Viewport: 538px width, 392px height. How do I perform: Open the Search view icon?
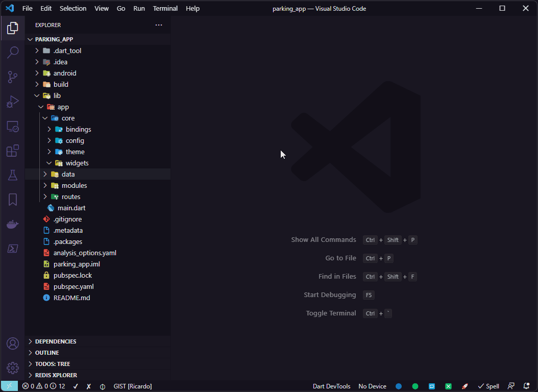(13, 53)
